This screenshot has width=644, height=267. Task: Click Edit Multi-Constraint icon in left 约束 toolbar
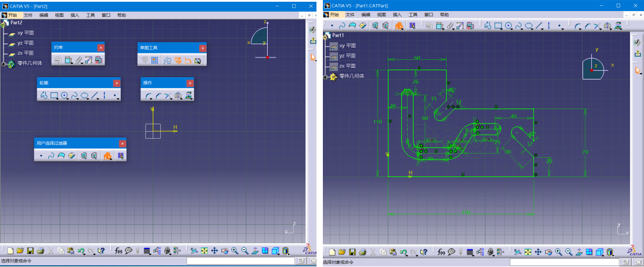click(98, 60)
